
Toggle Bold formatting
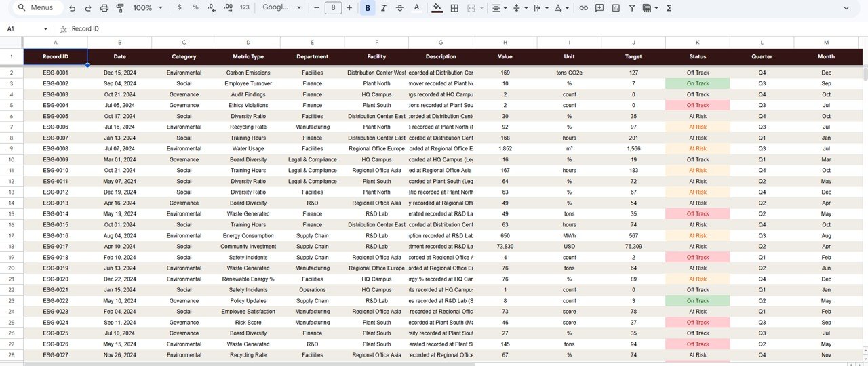(x=368, y=8)
